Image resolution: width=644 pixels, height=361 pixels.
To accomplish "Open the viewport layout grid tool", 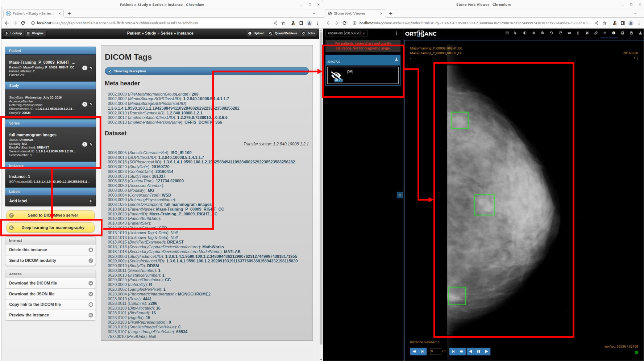I will (507, 33).
